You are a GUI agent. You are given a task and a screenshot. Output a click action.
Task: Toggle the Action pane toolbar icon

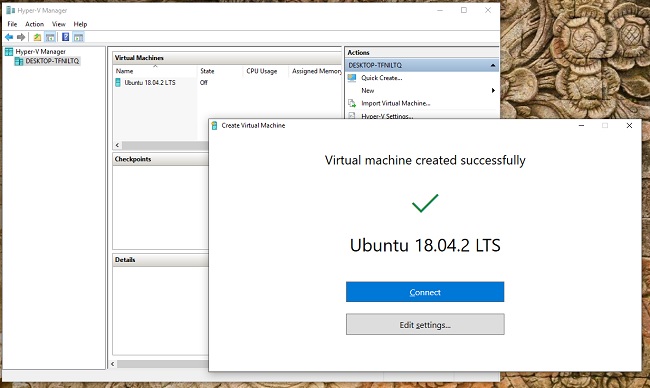click(x=78, y=37)
